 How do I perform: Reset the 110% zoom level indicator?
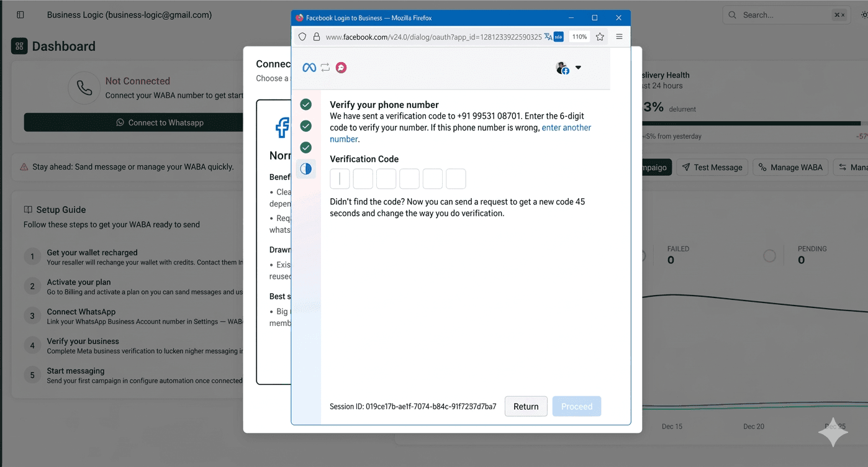coord(579,37)
